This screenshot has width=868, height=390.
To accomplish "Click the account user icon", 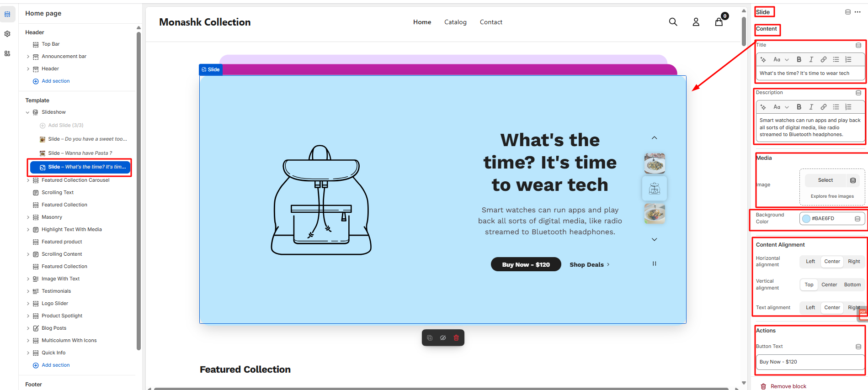I will [696, 22].
